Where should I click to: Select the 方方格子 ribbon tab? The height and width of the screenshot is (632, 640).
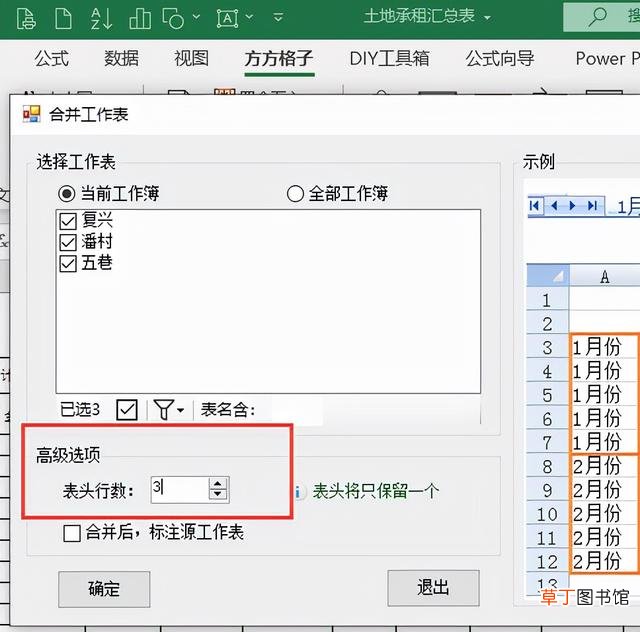pos(279,60)
